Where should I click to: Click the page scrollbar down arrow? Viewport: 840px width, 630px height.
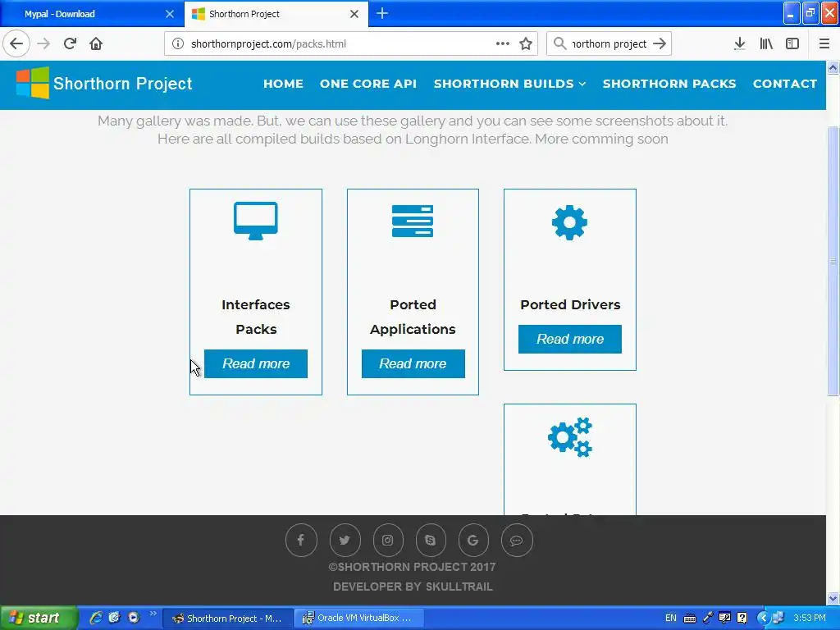pos(833,598)
